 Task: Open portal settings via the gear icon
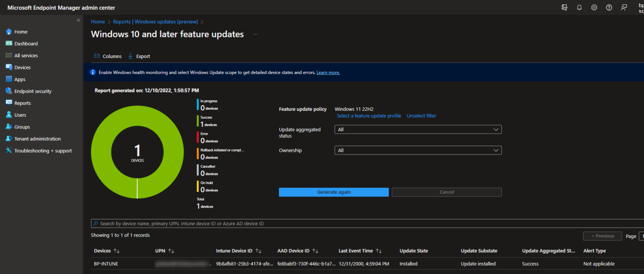pos(594,7)
